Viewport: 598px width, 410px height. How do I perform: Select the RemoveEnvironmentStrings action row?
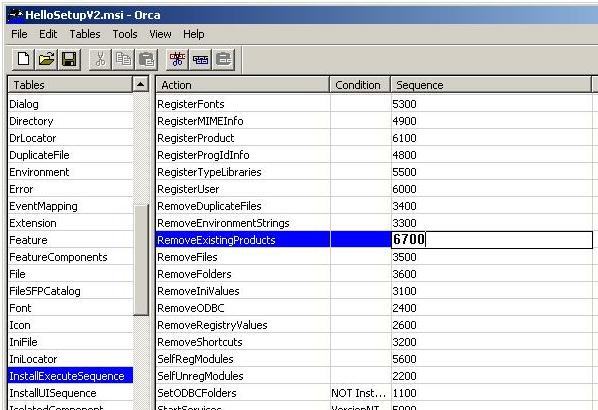pos(374,223)
